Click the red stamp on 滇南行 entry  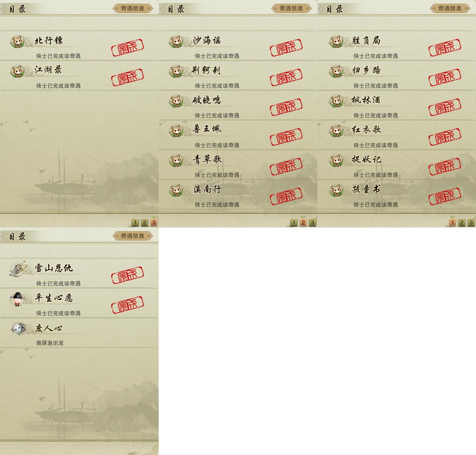coord(286,196)
